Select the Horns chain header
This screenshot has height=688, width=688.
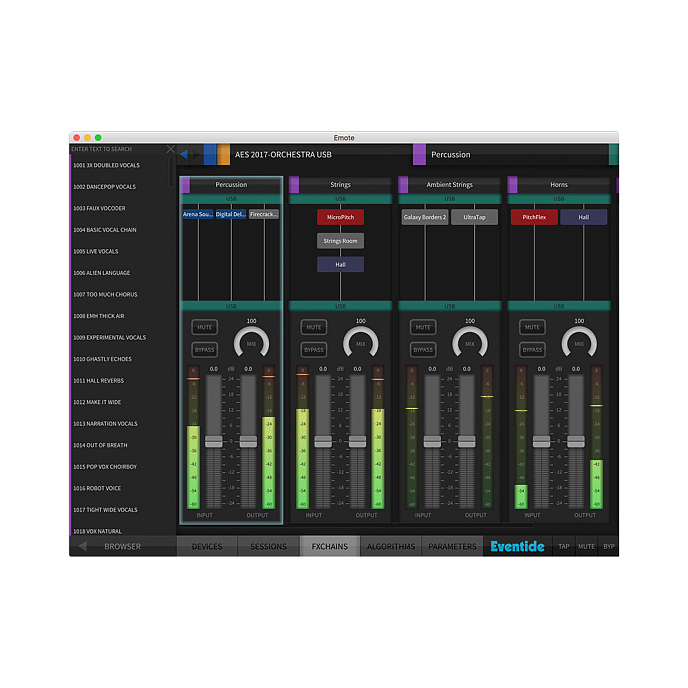559,185
